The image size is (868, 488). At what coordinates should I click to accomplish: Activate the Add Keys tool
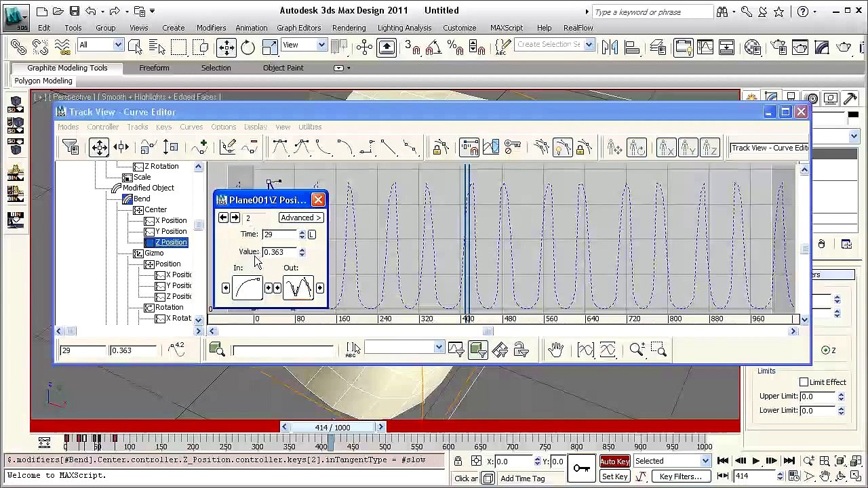(x=199, y=147)
